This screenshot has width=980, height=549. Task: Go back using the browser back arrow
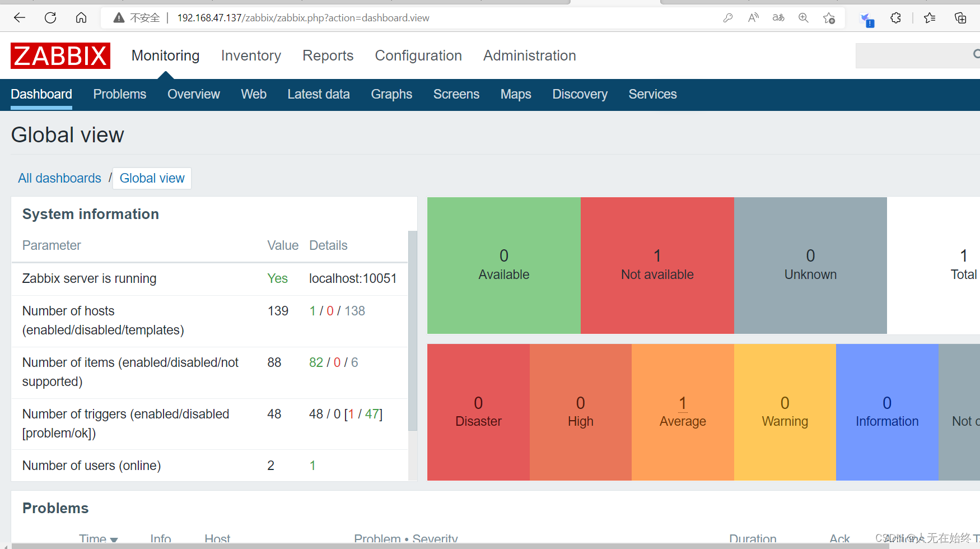(x=20, y=18)
